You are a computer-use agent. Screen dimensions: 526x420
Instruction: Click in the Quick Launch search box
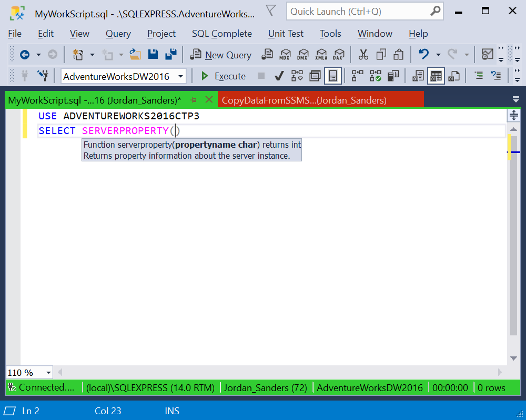point(365,11)
